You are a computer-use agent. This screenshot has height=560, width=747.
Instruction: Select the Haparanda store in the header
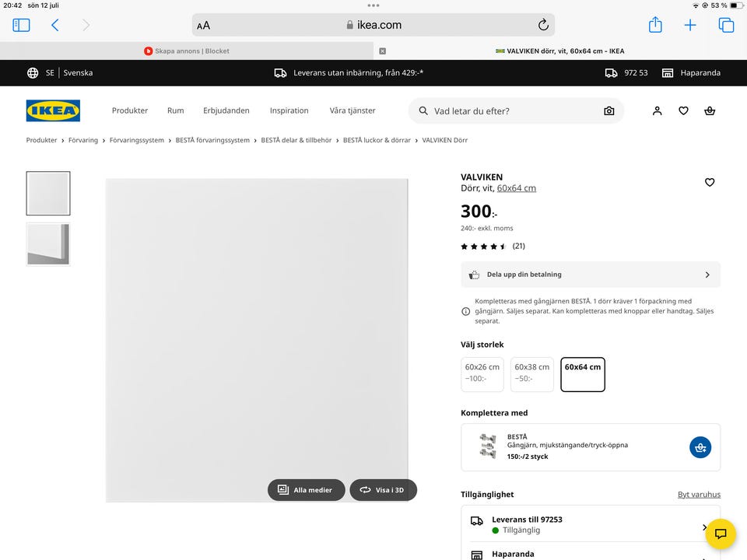point(691,73)
